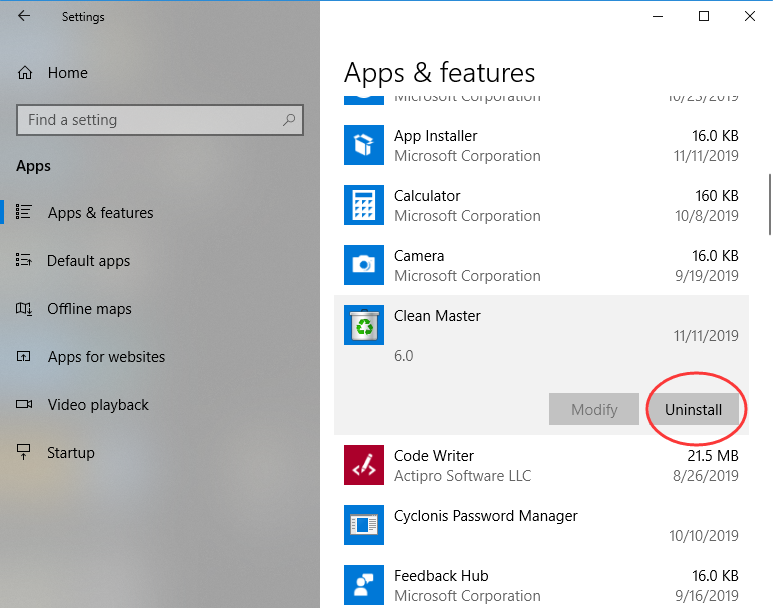Click Clean Master version 6.0 text
Screen dimensions: 773x608
403,356
